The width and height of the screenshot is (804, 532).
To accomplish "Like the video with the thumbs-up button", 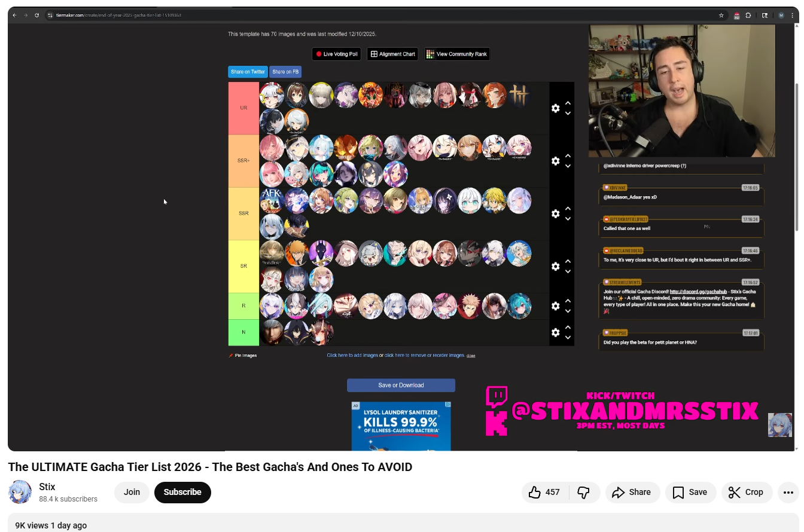I will (x=544, y=492).
